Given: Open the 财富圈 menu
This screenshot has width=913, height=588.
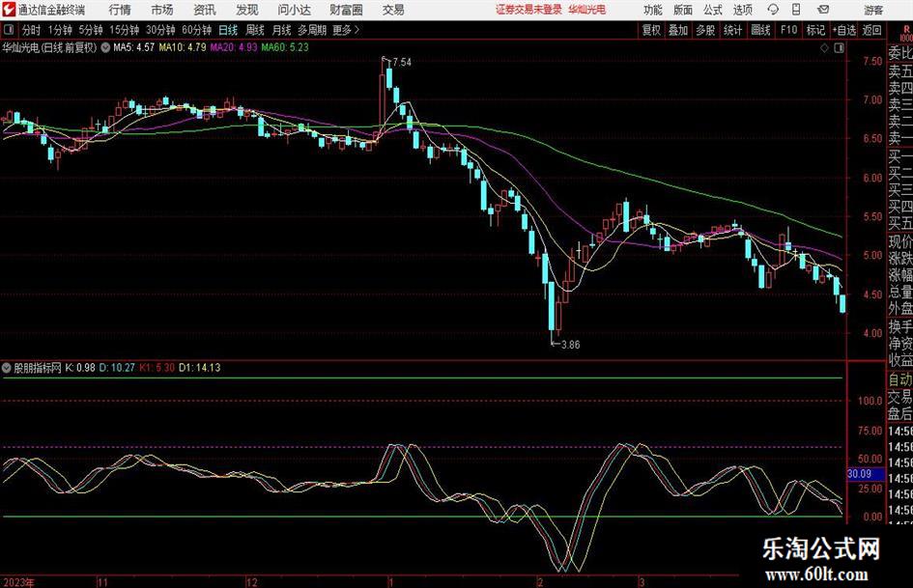Looking at the screenshot, I should pyautogui.click(x=346, y=10).
